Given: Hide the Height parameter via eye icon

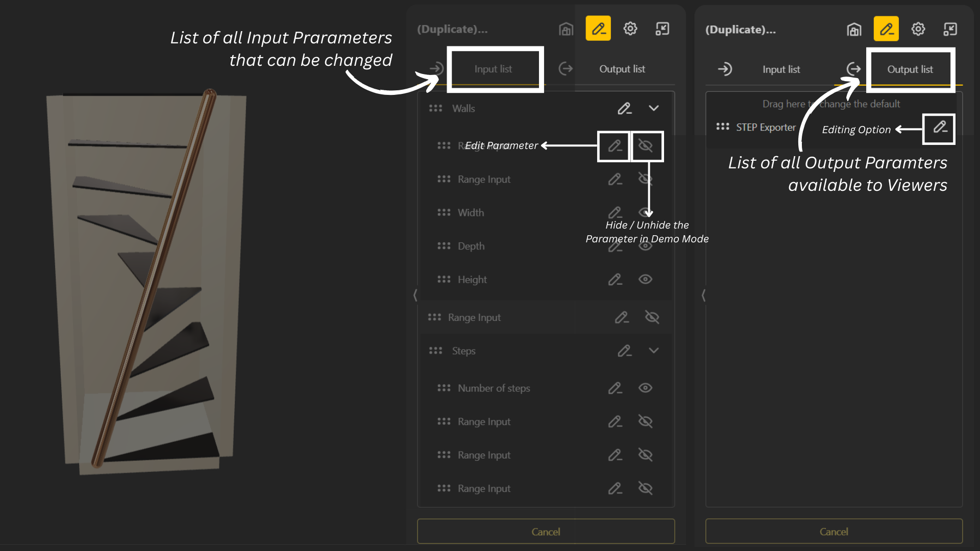Looking at the screenshot, I should click(645, 280).
